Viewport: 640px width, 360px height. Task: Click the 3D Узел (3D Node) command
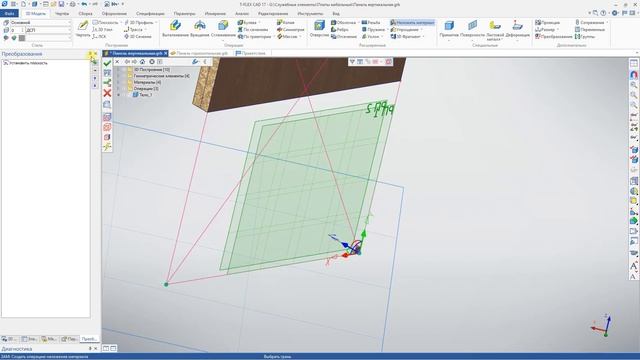(102, 29)
